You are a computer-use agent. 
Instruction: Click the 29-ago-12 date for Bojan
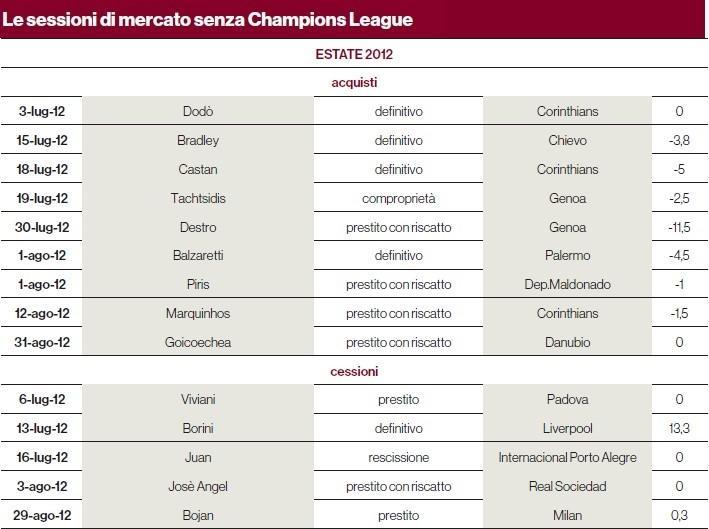coord(42,515)
